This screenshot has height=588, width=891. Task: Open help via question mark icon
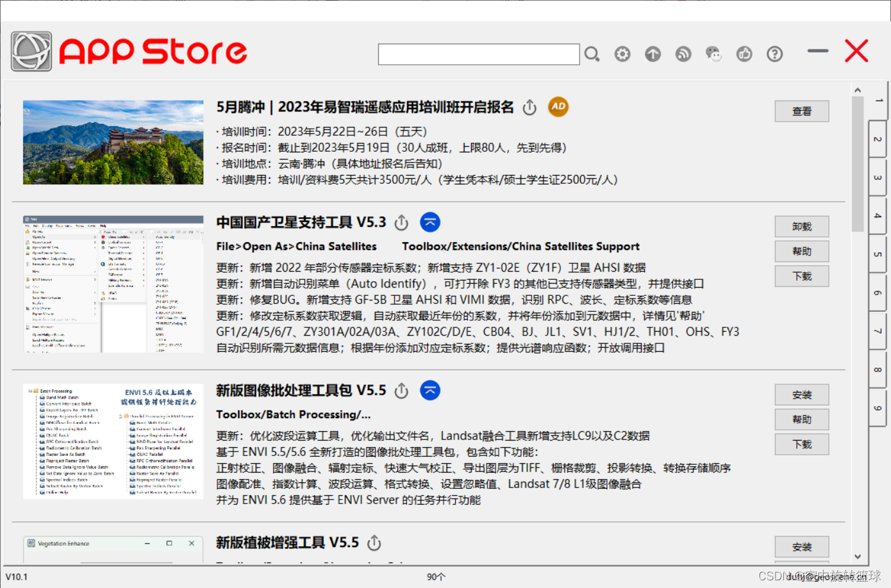(x=775, y=54)
